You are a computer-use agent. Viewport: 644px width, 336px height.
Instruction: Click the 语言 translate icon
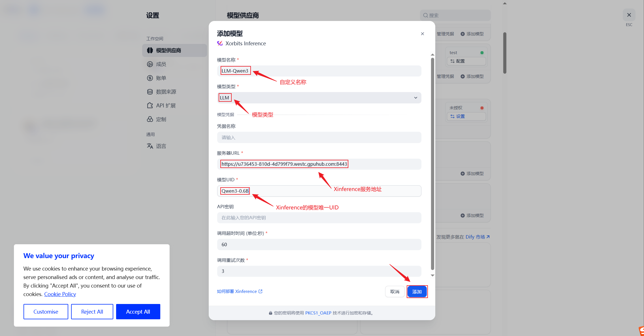click(150, 146)
